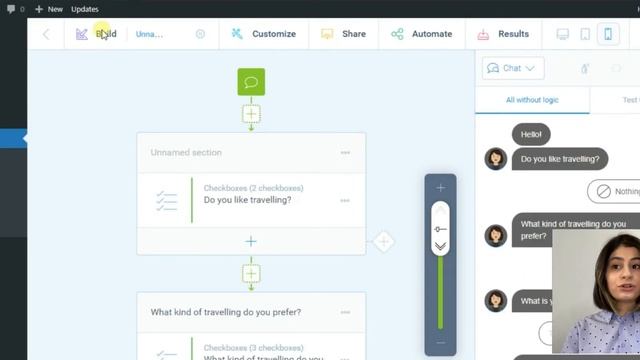Open options for the travelling preference section
The height and width of the screenshot is (360, 640).
[345, 312]
